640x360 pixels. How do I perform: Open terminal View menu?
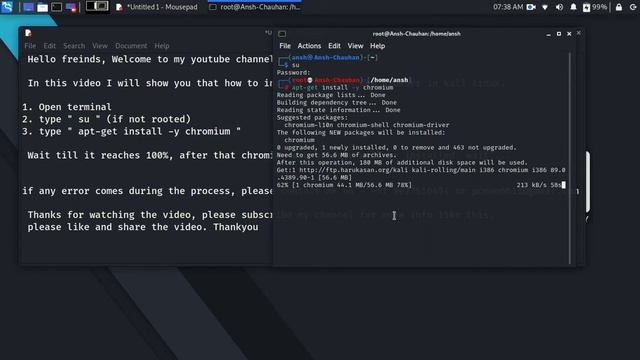coord(355,46)
